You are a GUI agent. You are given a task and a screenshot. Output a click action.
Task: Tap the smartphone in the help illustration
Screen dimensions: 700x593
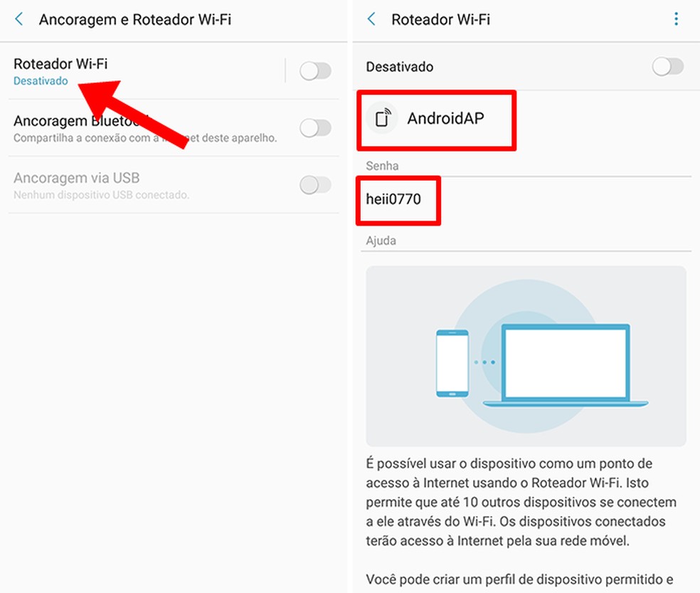pyautogui.click(x=452, y=363)
